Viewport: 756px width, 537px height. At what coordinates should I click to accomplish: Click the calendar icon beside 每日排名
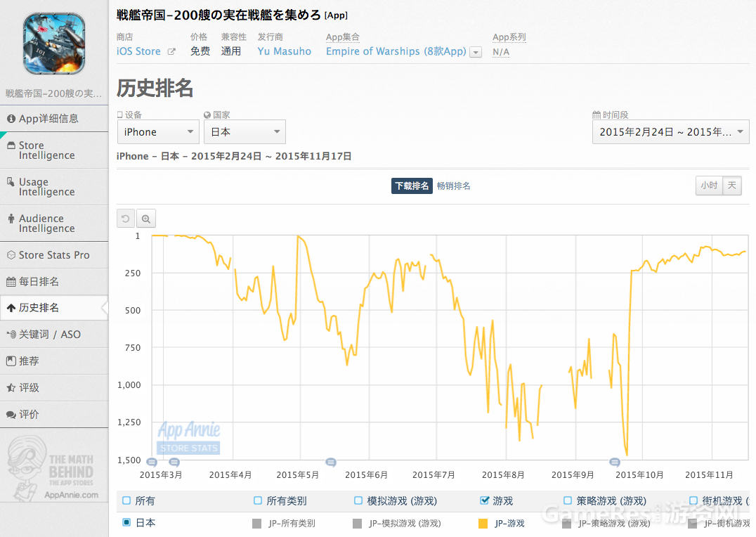[11, 282]
